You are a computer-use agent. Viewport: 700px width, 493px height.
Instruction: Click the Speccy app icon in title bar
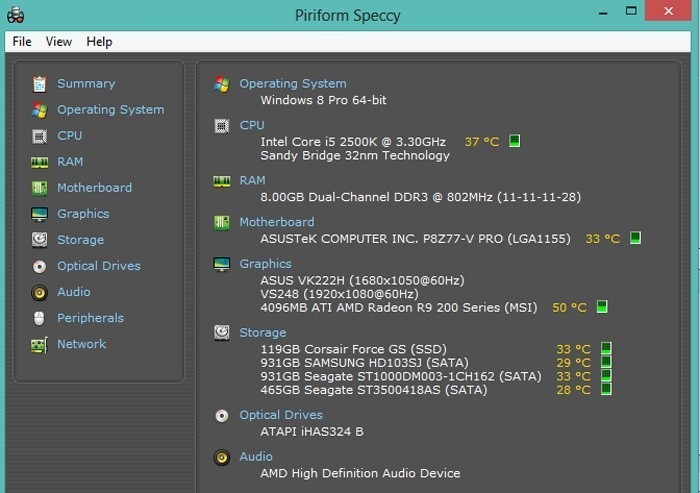coord(16,15)
